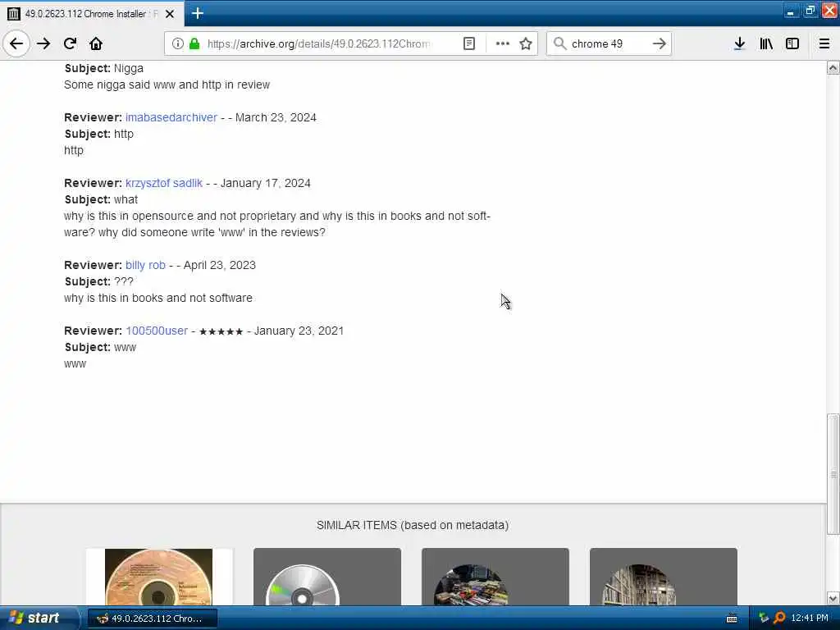
Task: Click the scrollbar up arrow
Action: click(x=833, y=67)
